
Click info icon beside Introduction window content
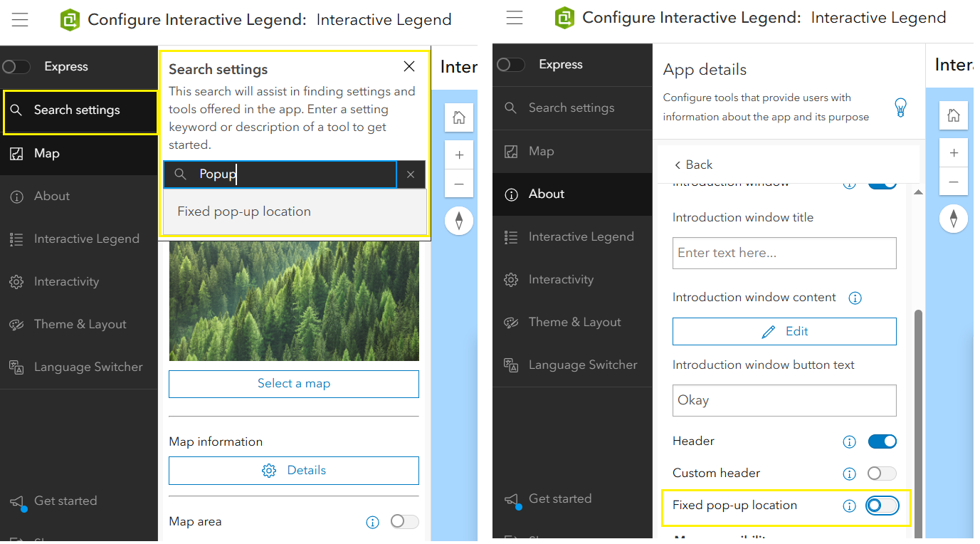coord(855,298)
